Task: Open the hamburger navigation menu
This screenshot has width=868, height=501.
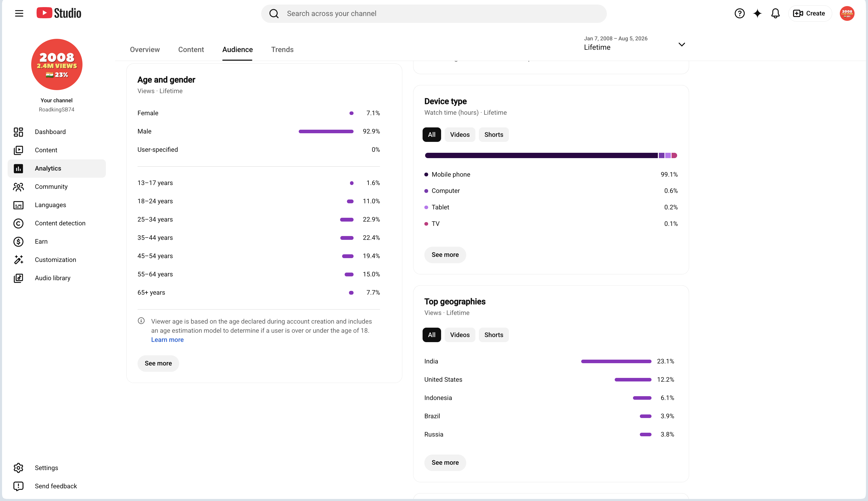Action: point(19,13)
